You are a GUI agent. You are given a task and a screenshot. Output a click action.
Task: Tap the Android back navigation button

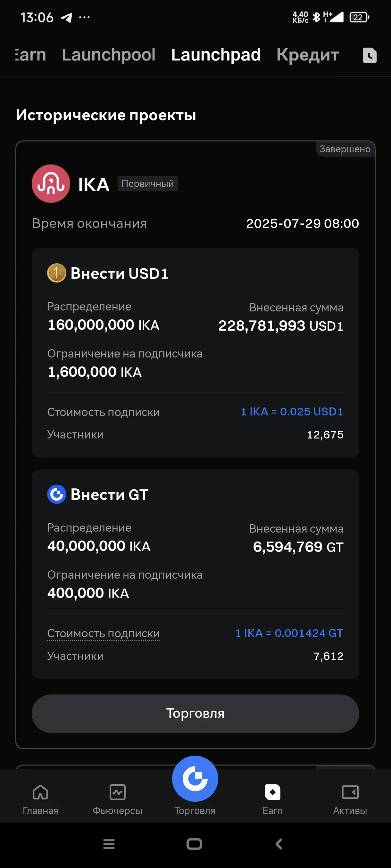(x=279, y=844)
